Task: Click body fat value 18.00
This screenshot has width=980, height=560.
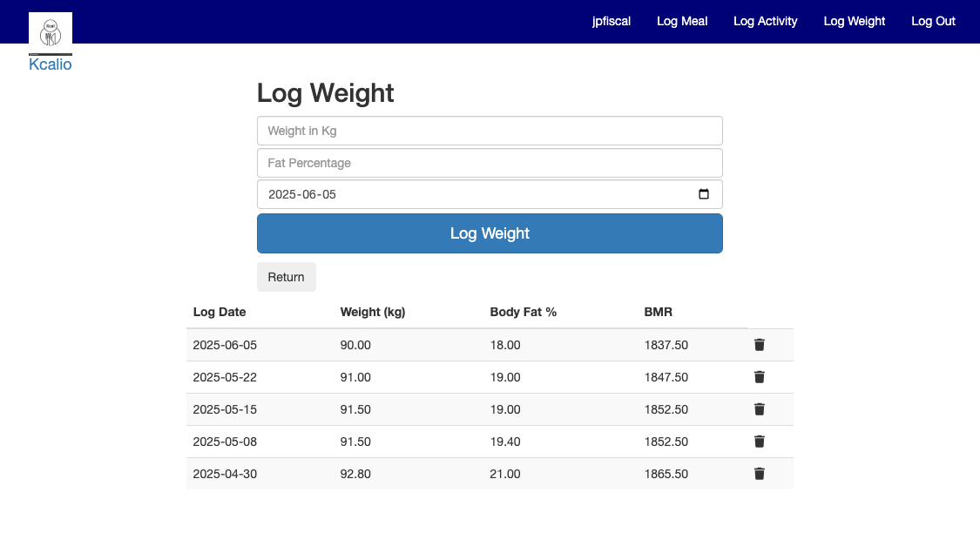Action: tap(505, 345)
